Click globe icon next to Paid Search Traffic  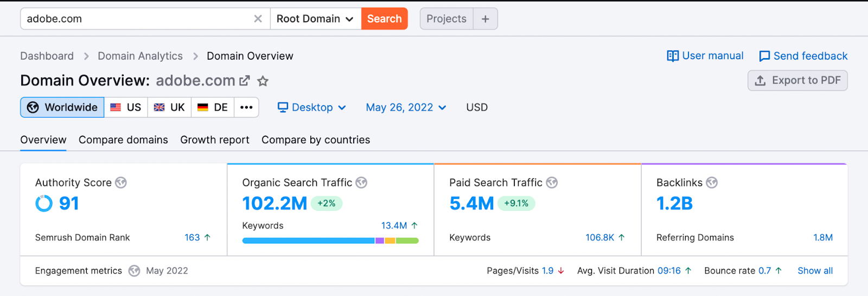pos(552,183)
